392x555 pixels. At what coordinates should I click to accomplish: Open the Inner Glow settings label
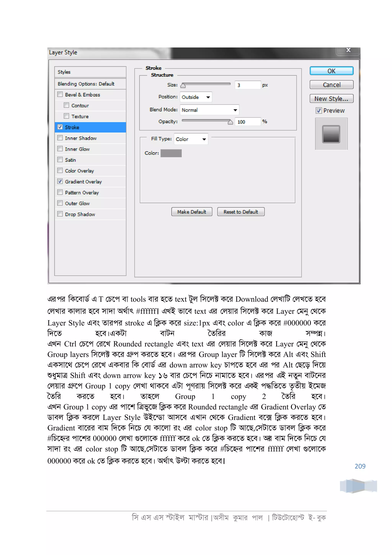(77, 149)
